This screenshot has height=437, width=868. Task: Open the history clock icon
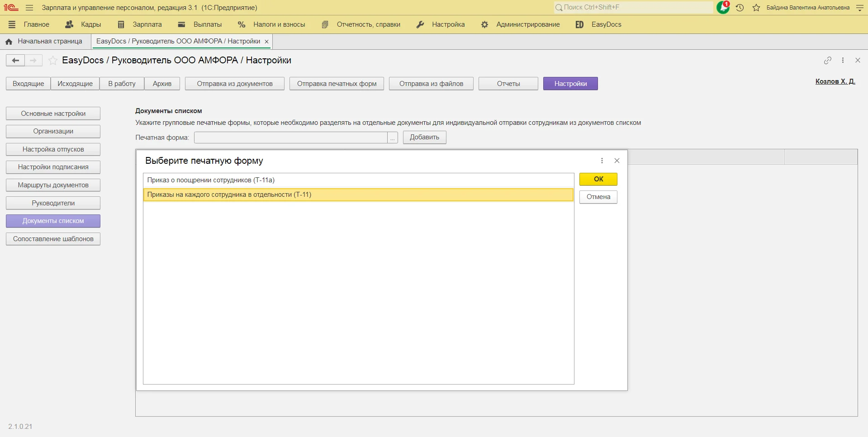pos(740,8)
